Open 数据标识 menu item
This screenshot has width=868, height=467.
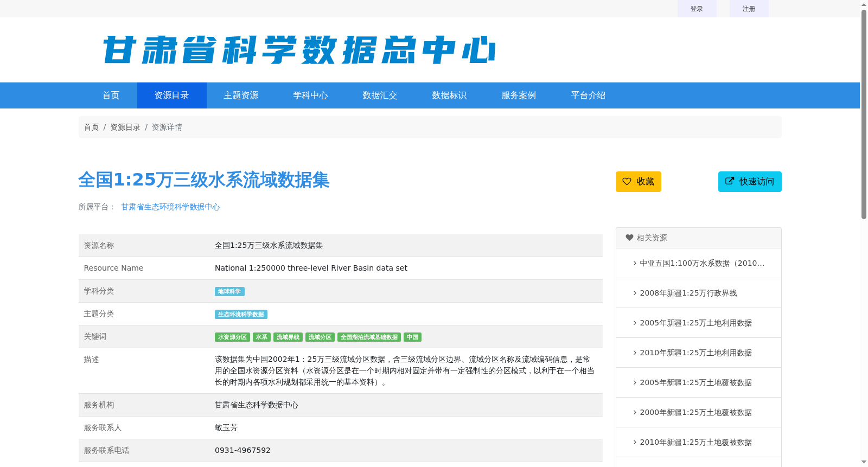[450, 95]
